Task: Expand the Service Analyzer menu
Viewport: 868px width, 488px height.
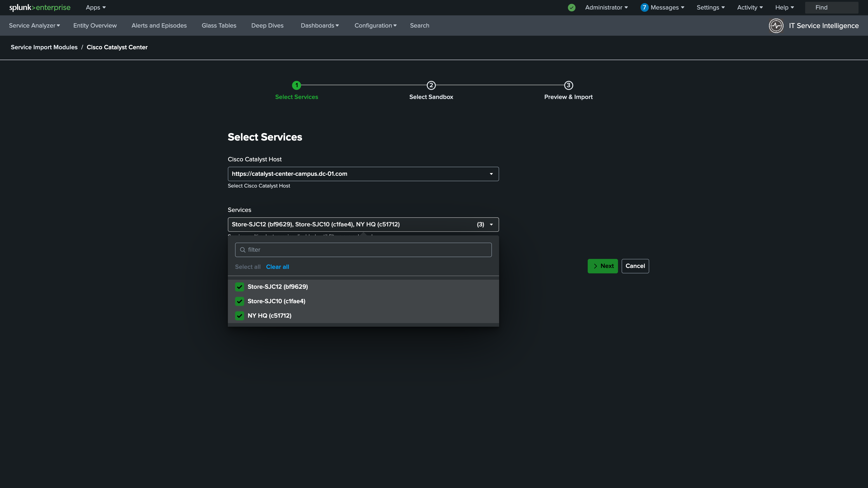Action: click(34, 26)
